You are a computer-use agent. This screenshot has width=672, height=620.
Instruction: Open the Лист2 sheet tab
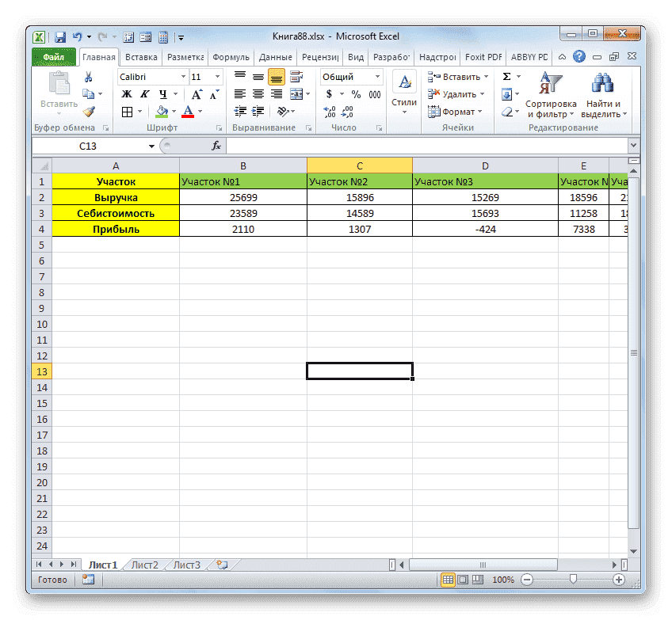pyautogui.click(x=145, y=565)
